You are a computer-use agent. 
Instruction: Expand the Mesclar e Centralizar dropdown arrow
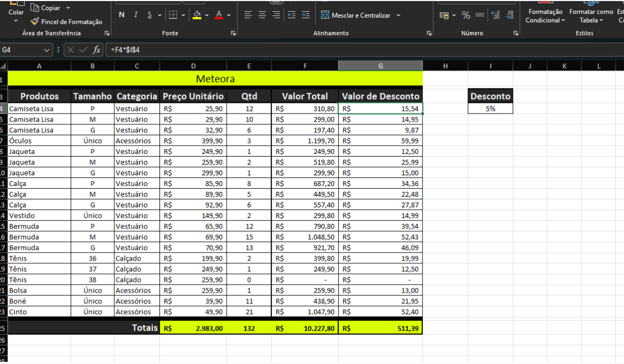point(398,15)
